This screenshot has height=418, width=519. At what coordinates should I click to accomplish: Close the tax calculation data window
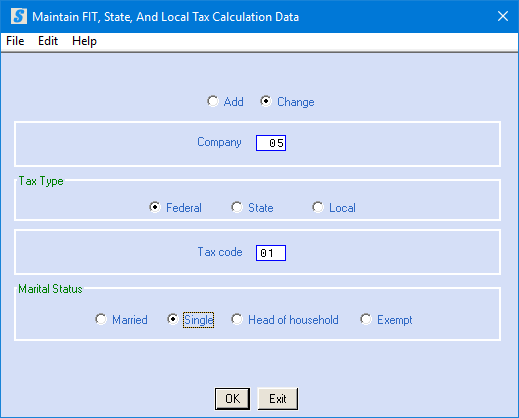tap(503, 16)
